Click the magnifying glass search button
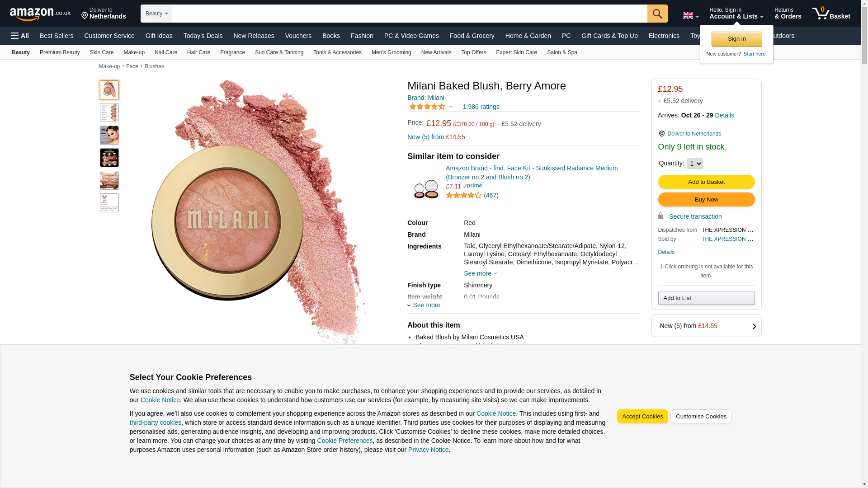 [x=657, y=14]
